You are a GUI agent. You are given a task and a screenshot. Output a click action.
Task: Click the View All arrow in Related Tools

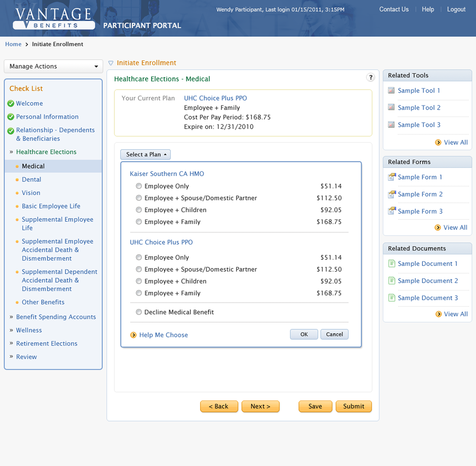(438, 142)
